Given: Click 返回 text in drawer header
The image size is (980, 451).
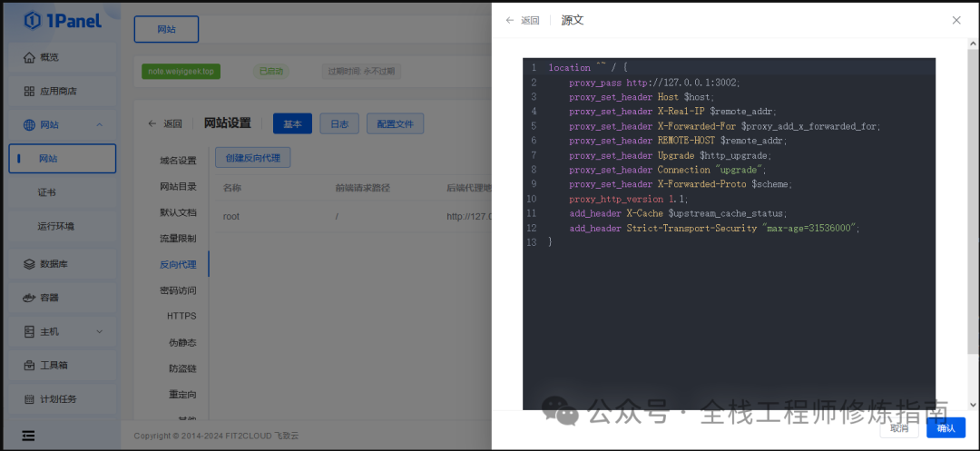Looking at the screenshot, I should coord(530,20).
